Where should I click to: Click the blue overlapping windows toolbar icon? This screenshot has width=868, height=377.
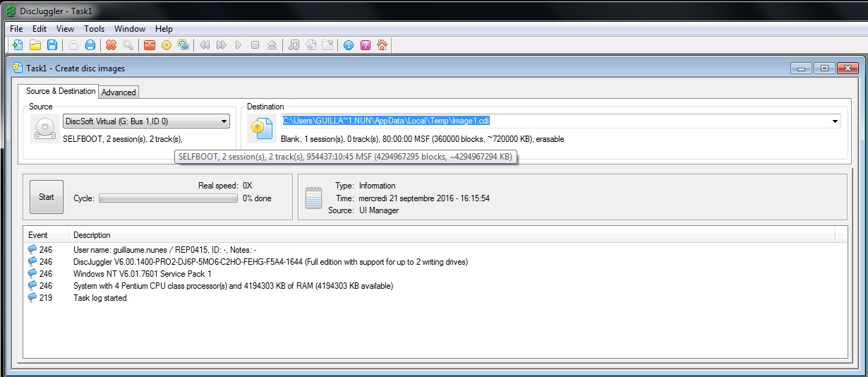click(x=183, y=45)
